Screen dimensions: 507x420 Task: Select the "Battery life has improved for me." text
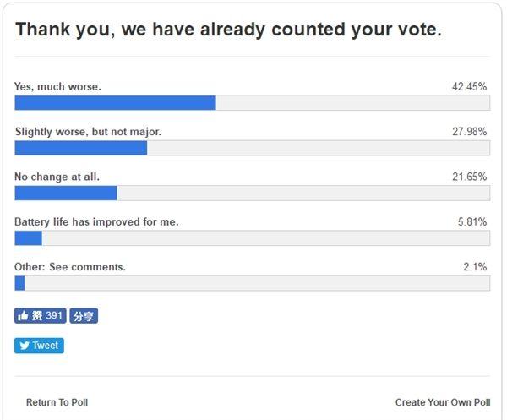point(96,222)
